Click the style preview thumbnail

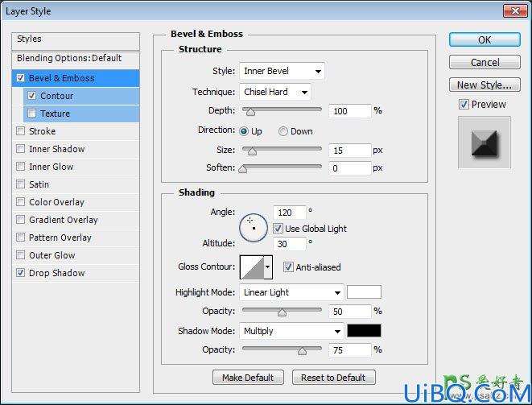[485, 143]
